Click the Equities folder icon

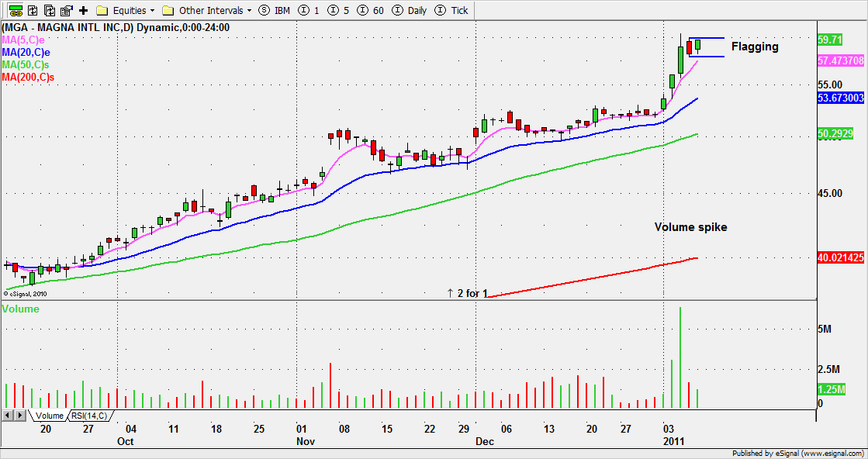tap(102, 10)
